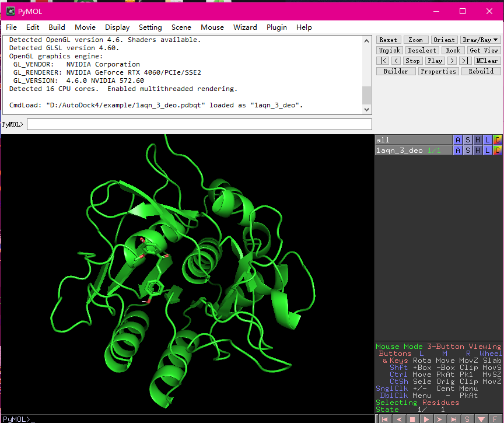Click the PyMOL command input field
Viewport: 504px width, 423px height.
[199, 124]
